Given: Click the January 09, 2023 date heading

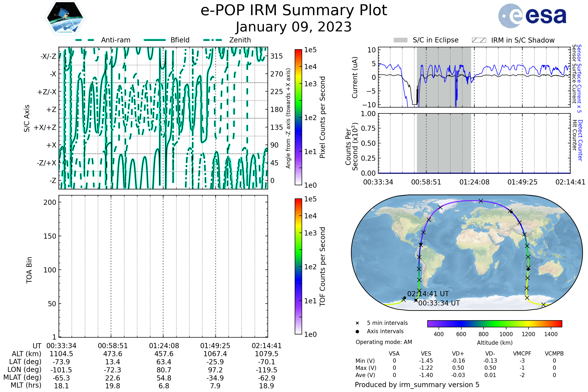Looking at the screenshot, I should tap(294, 27).
